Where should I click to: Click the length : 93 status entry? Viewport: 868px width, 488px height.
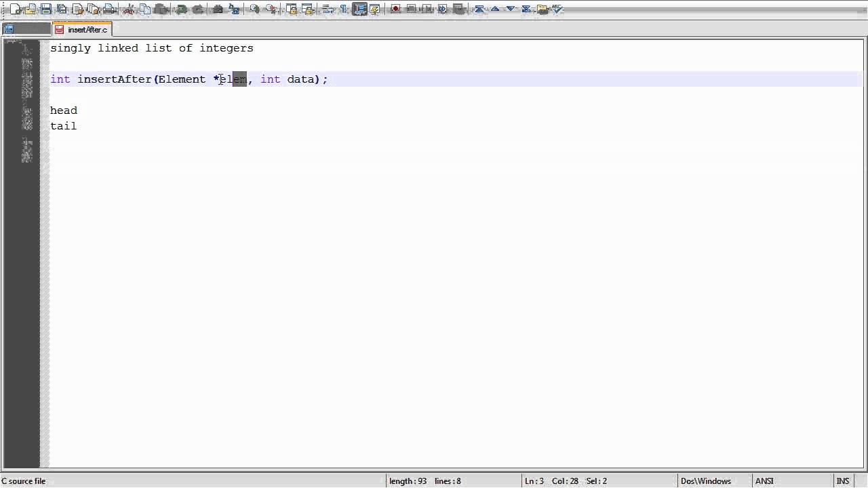point(408,481)
